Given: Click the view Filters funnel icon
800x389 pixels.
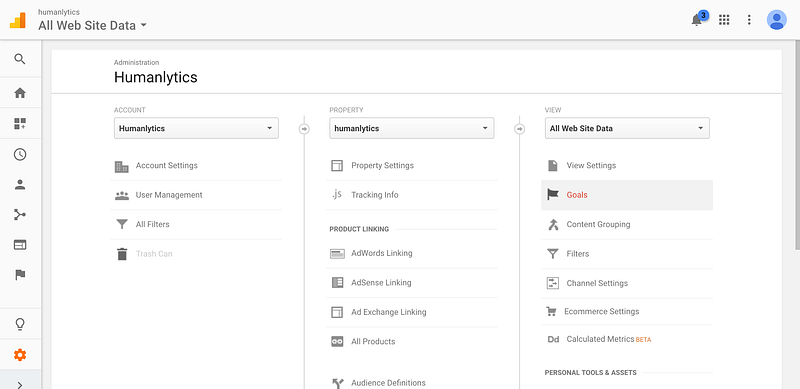Looking at the screenshot, I should (x=553, y=254).
